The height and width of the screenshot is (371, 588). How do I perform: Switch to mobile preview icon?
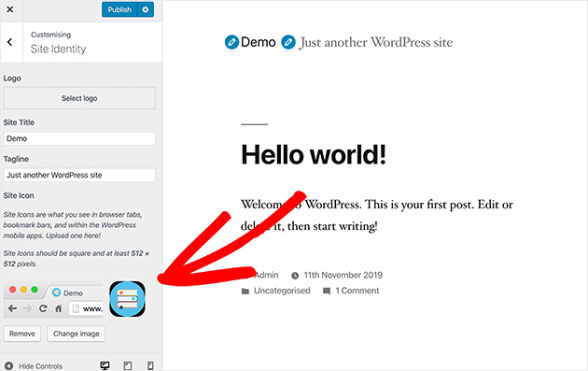(150, 365)
